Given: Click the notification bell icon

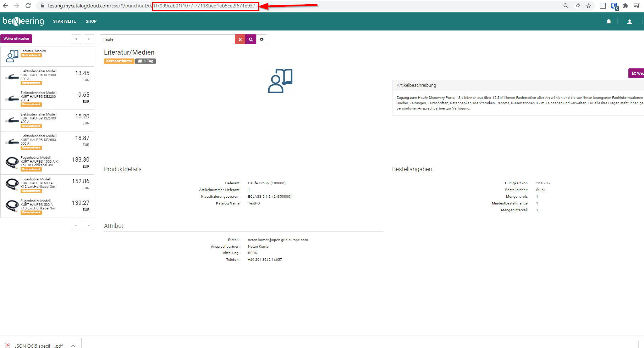Looking at the screenshot, I should pyautogui.click(x=609, y=22).
